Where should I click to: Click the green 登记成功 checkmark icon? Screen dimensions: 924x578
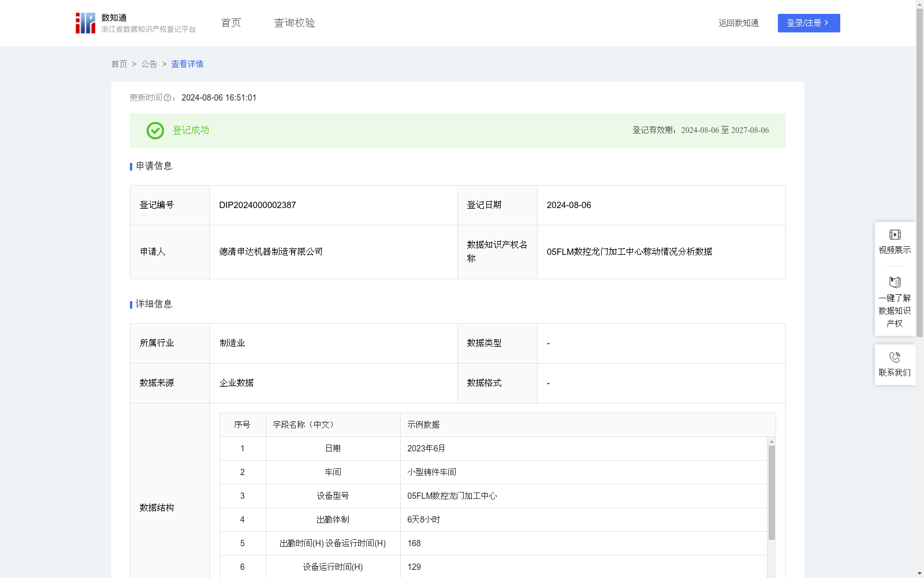155,131
